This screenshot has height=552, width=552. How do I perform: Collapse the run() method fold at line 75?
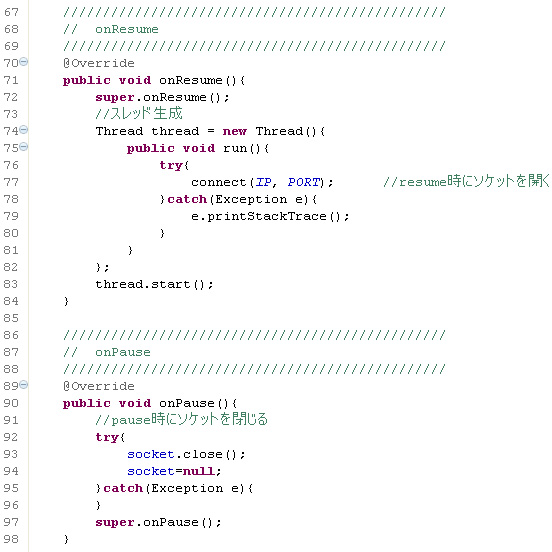click(x=24, y=146)
